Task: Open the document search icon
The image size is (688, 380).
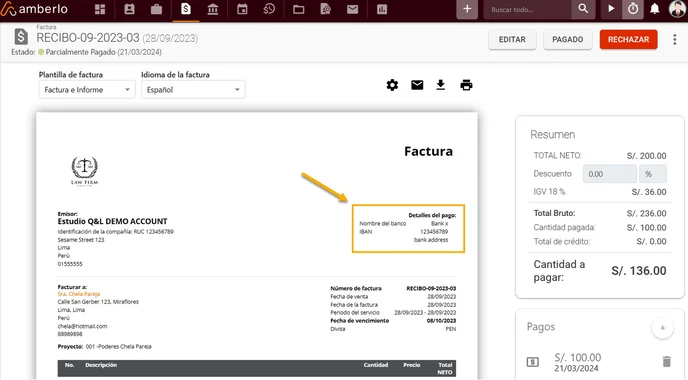Action: pos(326,9)
